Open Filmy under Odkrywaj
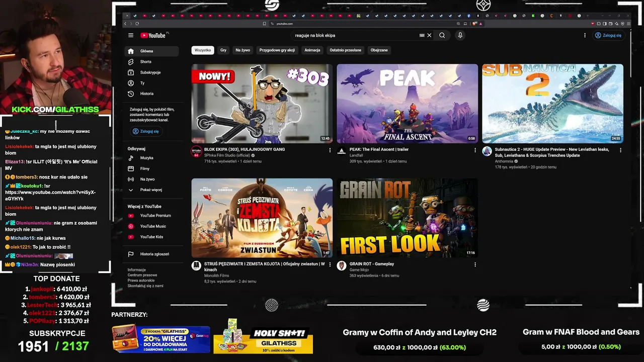 151,168
